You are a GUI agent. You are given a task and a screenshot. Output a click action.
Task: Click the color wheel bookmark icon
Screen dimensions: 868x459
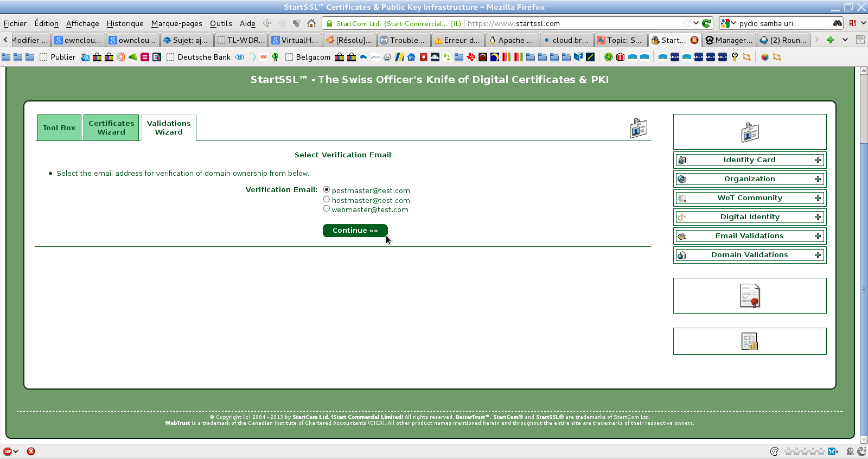764,57
